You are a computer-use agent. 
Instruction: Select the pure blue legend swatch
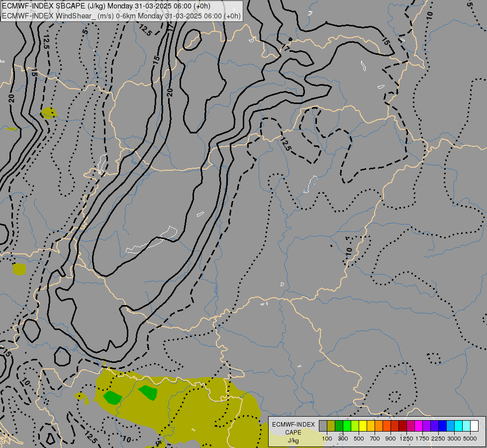[x=442, y=426]
